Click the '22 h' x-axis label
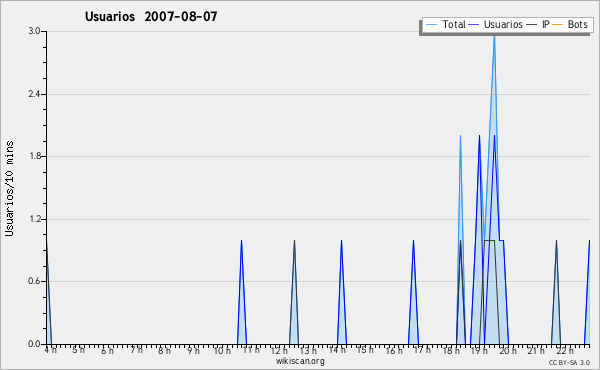600x370 pixels. [x=565, y=350]
